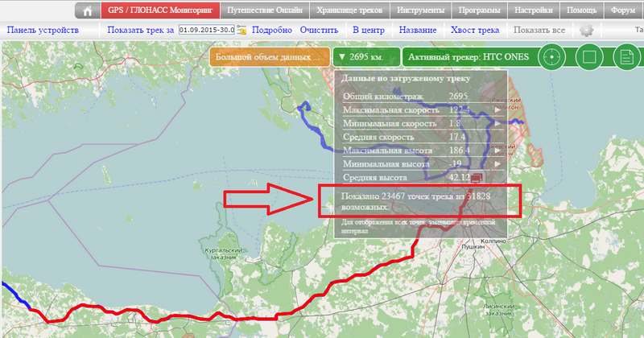
Task: Click the gear settings icon in toolbar
Action: (x=586, y=31)
